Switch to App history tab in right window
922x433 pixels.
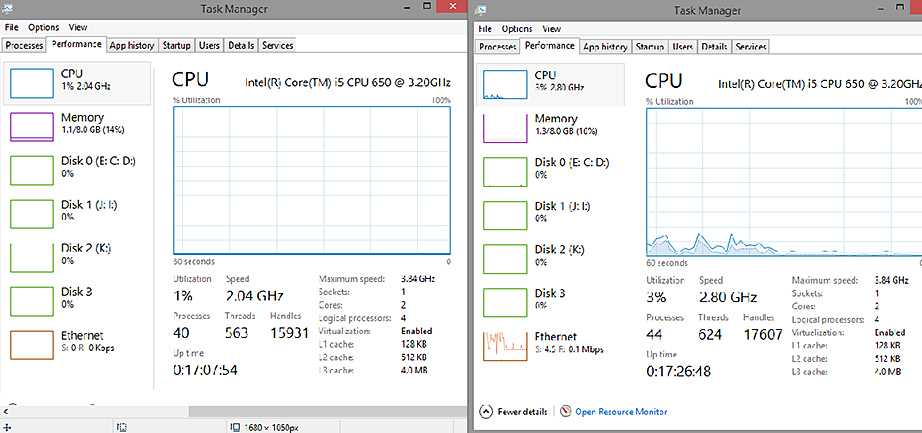(x=605, y=46)
